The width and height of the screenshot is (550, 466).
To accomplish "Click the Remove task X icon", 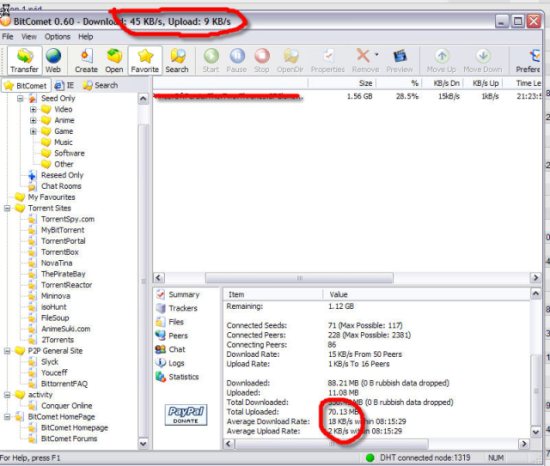I will coord(363,56).
